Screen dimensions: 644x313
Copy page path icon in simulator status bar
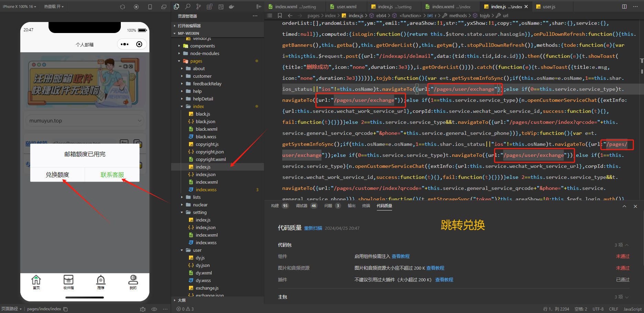click(x=65, y=309)
